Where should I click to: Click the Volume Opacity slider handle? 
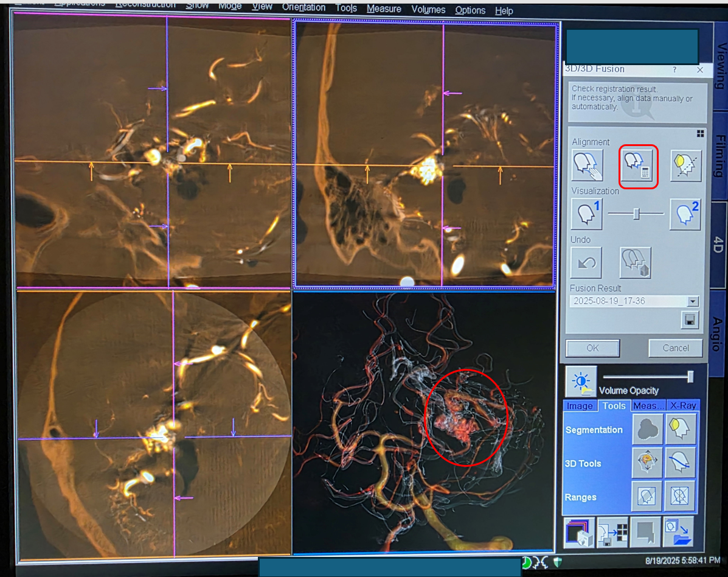pyautogui.click(x=690, y=376)
